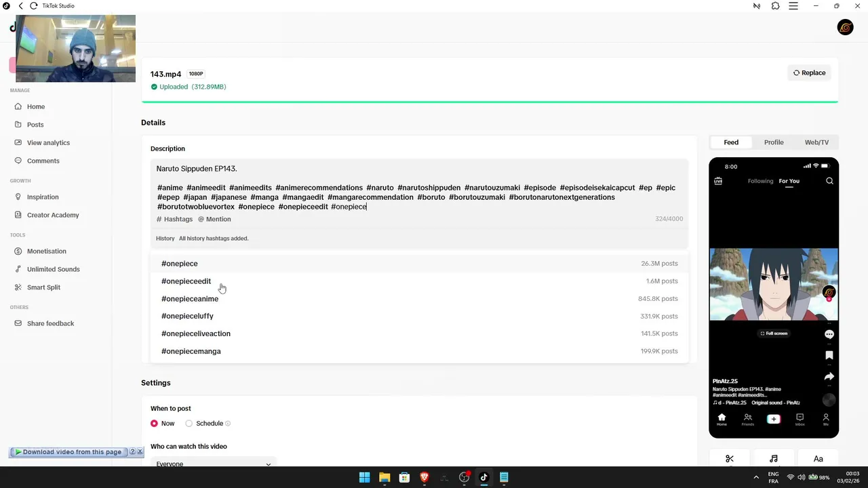Open the Who can watch Everyone dropdown
This screenshot has height=488, width=868.
[x=213, y=464]
